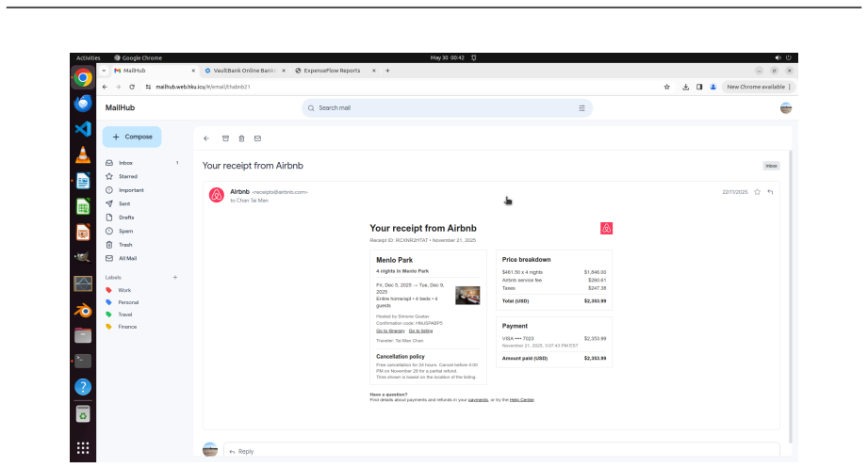Reload the page
Image resolution: width=868 pixels, height=468 pixels.
[x=132, y=87]
